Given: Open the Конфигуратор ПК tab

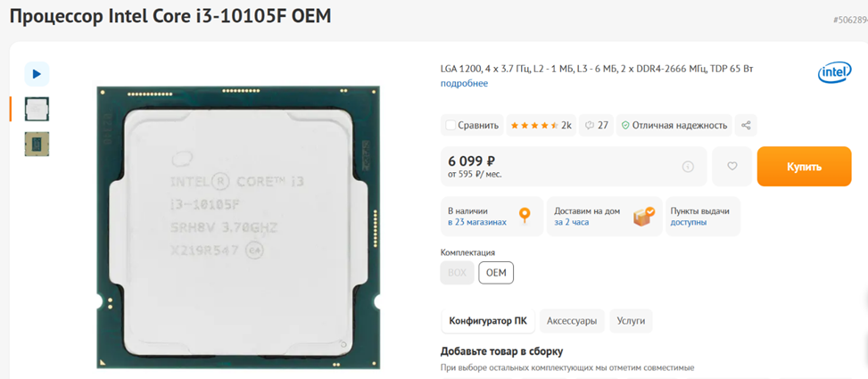Looking at the screenshot, I should pyautogui.click(x=488, y=321).
